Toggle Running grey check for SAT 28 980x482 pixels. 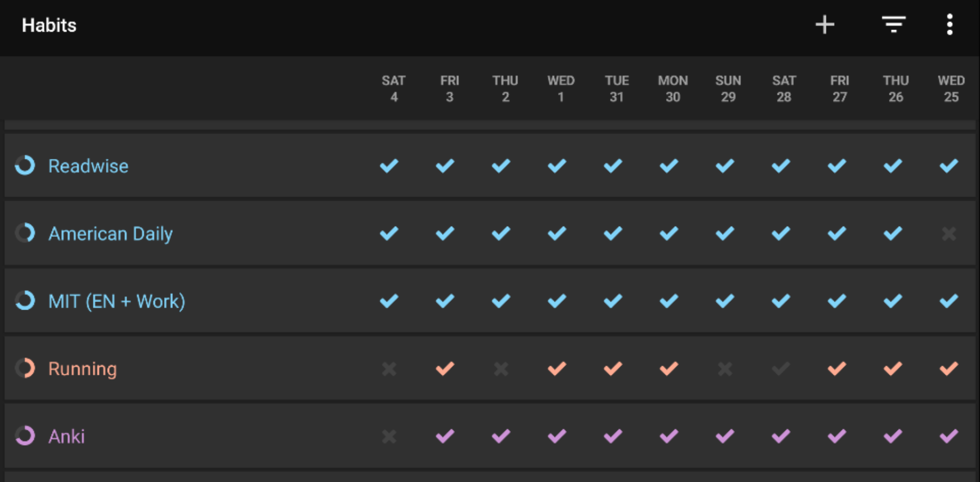(781, 369)
